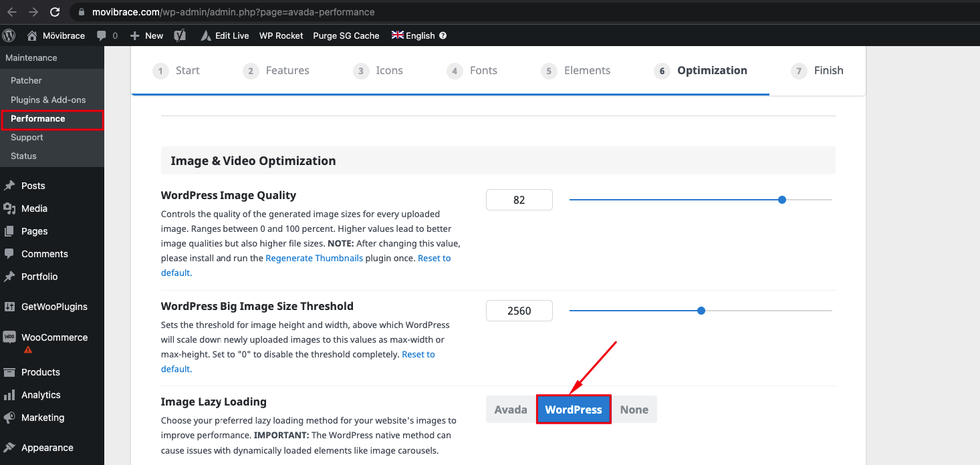Click the Marketing megaphone icon
Image resolution: width=980 pixels, height=465 pixels.
tap(9, 418)
